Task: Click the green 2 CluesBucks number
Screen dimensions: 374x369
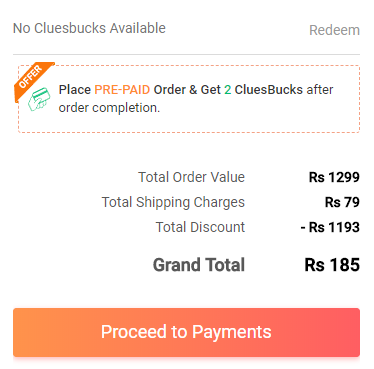Action: tap(227, 90)
